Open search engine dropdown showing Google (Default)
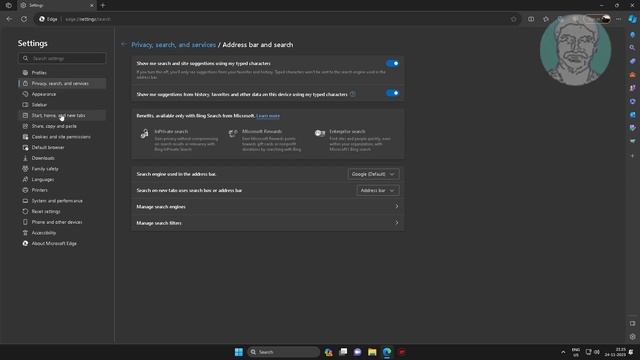 click(373, 174)
